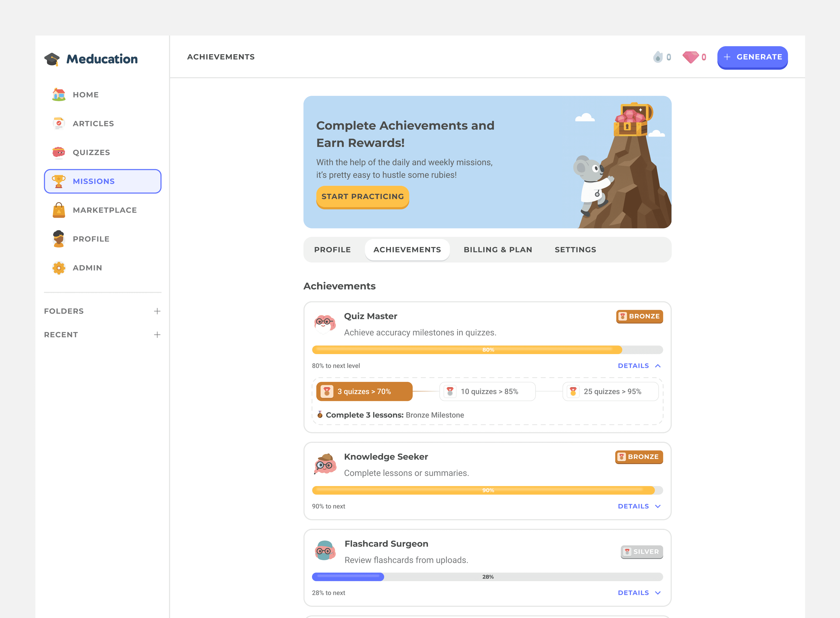Click the plus next to Recent
Image resolution: width=840 pixels, height=618 pixels.
[x=157, y=335]
